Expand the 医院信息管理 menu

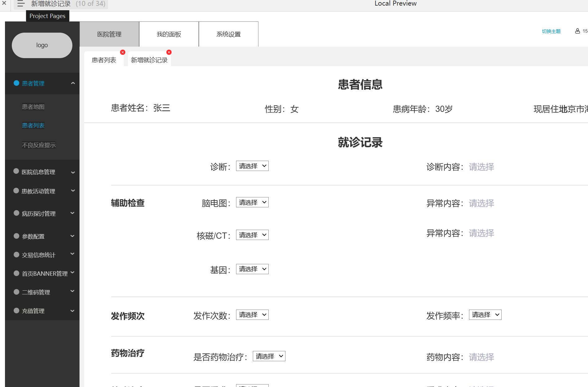click(x=73, y=172)
